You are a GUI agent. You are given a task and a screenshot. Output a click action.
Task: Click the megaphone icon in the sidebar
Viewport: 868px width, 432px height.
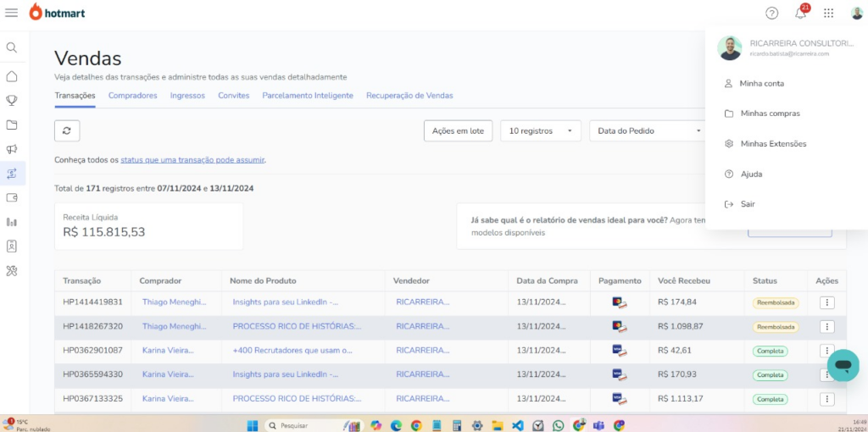[x=12, y=149]
